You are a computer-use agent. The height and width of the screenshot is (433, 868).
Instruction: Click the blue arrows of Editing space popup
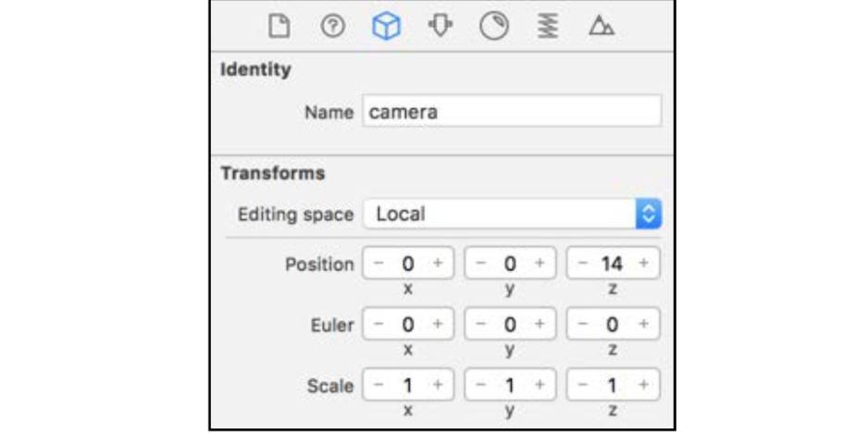[649, 214]
